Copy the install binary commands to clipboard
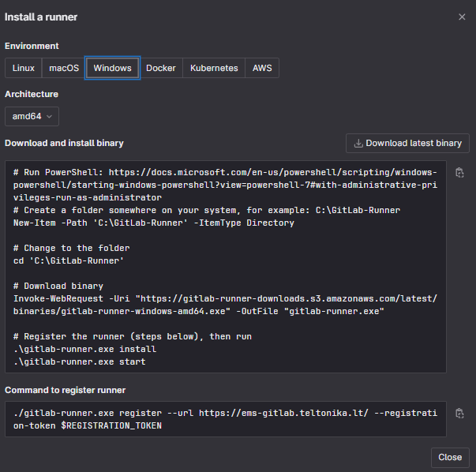The height and width of the screenshot is (472, 476). point(460,173)
